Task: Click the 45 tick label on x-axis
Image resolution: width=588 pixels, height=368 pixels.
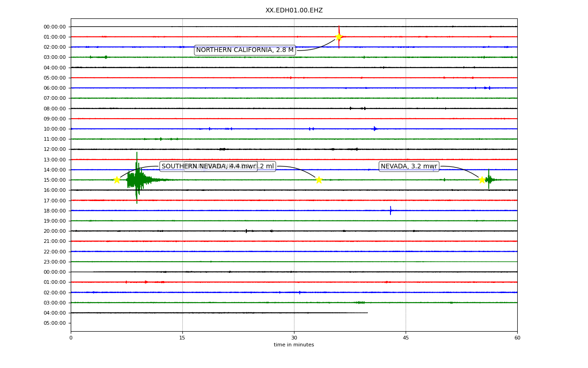Action: [406, 338]
